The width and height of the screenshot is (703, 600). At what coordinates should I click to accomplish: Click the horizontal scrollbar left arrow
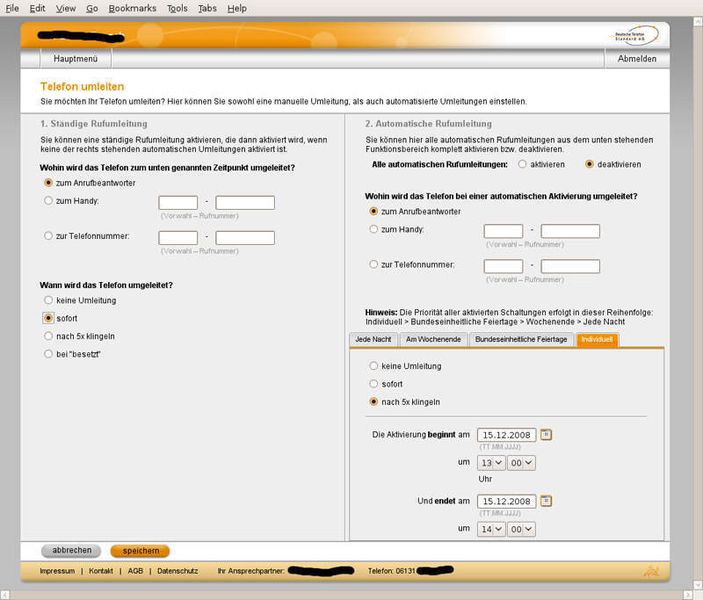tap(5, 595)
